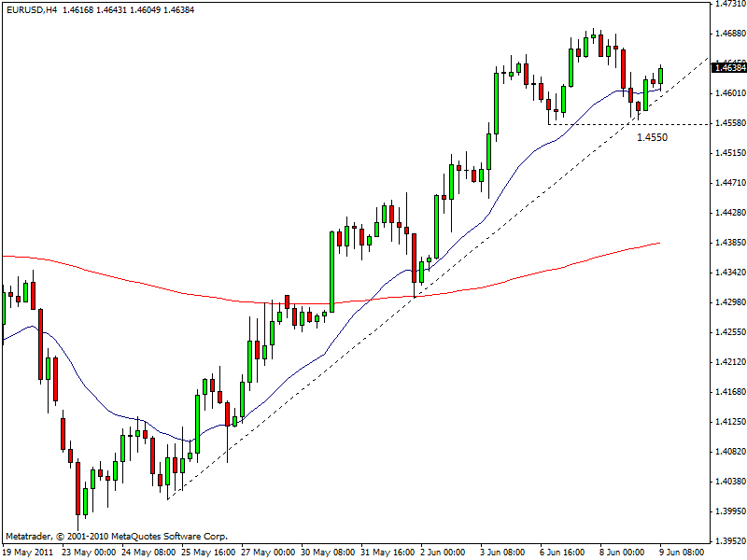Select the 1.4550 support level label
The width and height of the screenshot is (747, 560).
coord(652,137)
